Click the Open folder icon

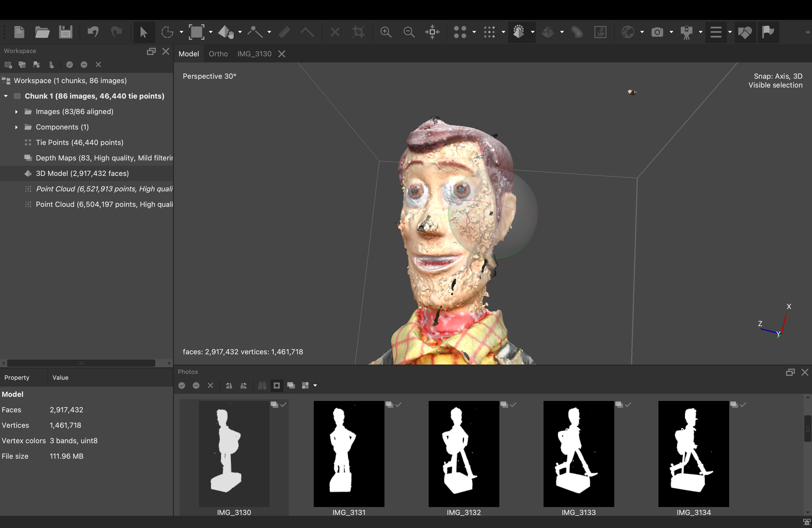coord(42,32)
